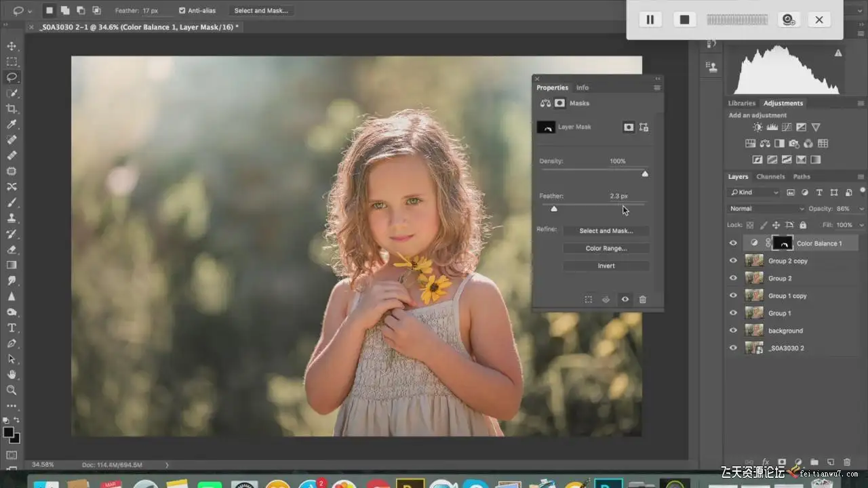Viewport: 868px width, 488px height.
Task: Select the Zoom tool
Action: coord(12,390)
